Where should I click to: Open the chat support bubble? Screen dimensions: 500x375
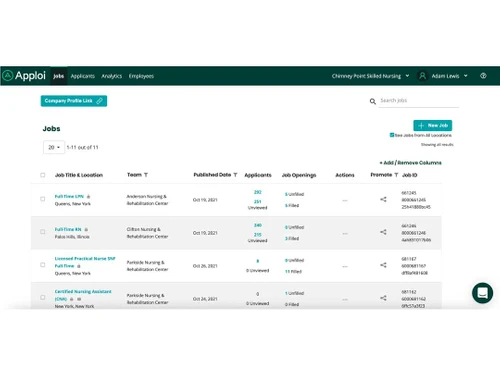[482, 293]
